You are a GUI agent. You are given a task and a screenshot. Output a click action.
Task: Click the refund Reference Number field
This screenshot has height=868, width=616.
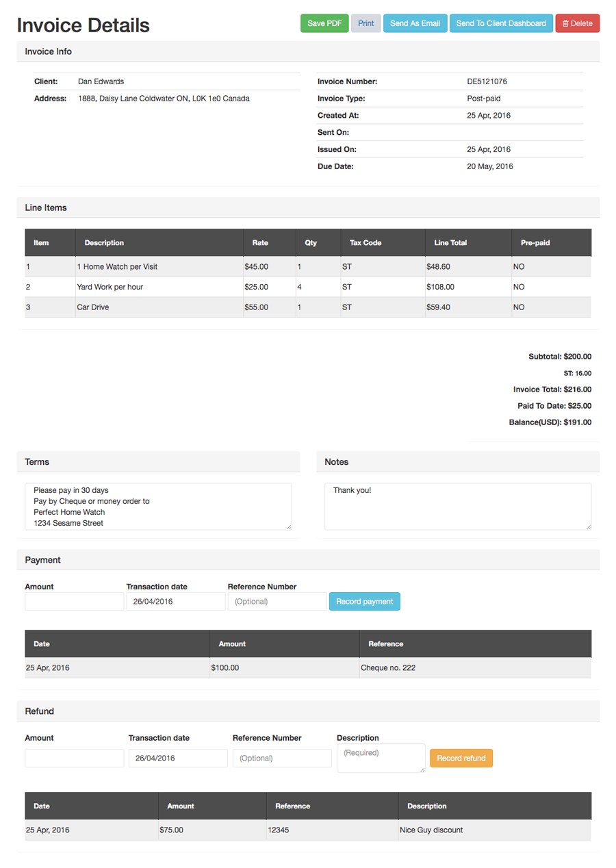pos(282,758)
